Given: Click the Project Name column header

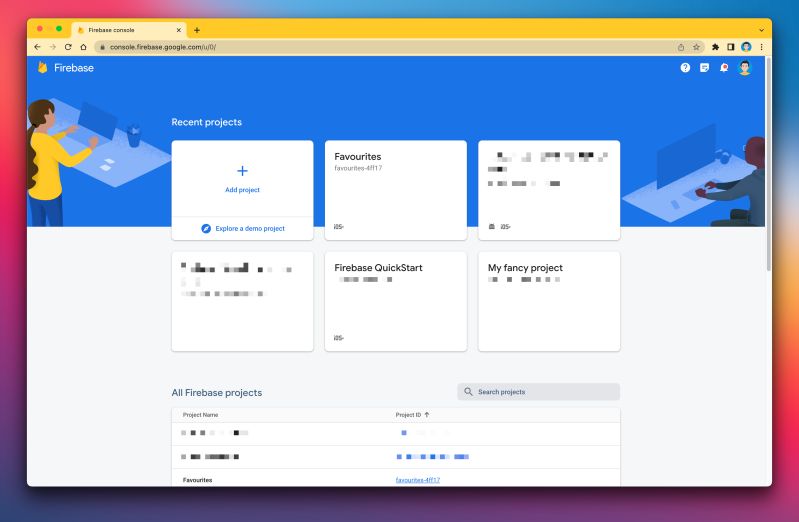Looking at the screenshot, I should (200, 414).
